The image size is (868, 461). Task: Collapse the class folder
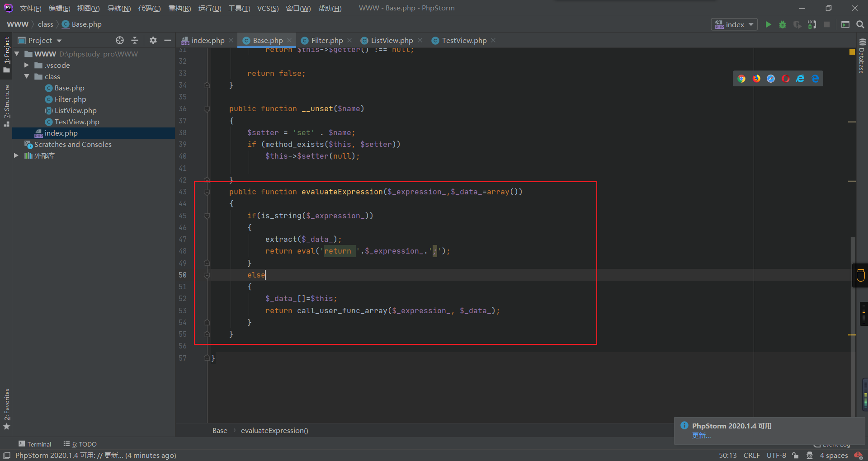(x=27, y=76)
